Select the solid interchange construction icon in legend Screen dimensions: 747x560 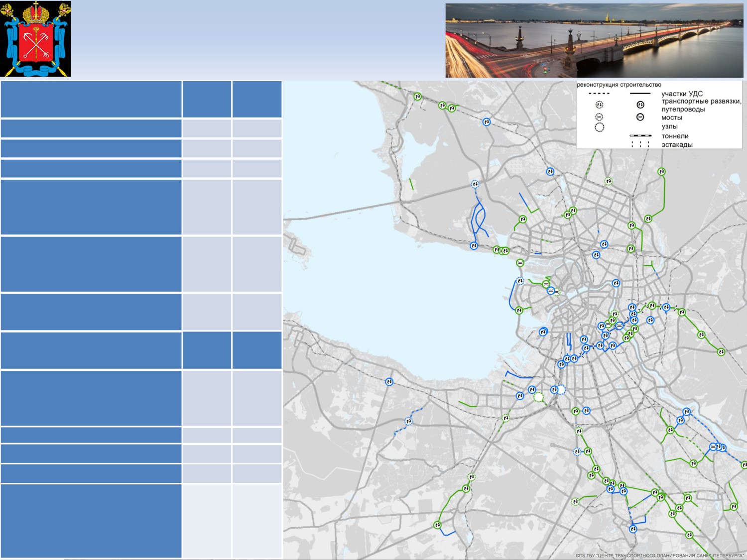click(x=640, y=105)
